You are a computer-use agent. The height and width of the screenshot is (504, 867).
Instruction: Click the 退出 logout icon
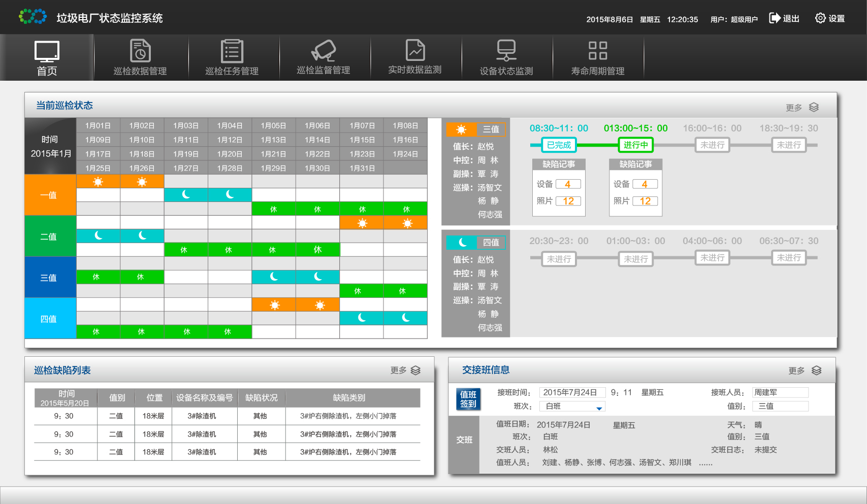tap(775, 18)
